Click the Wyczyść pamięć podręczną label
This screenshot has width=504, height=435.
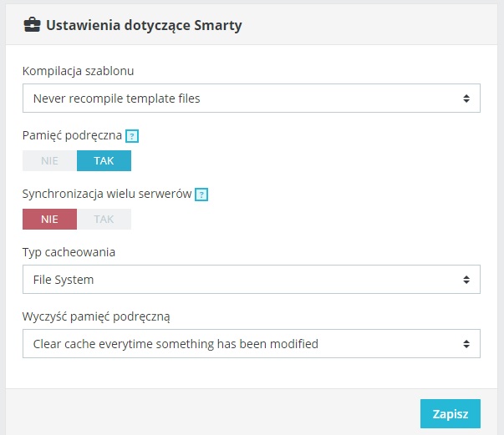pos(96,317)
